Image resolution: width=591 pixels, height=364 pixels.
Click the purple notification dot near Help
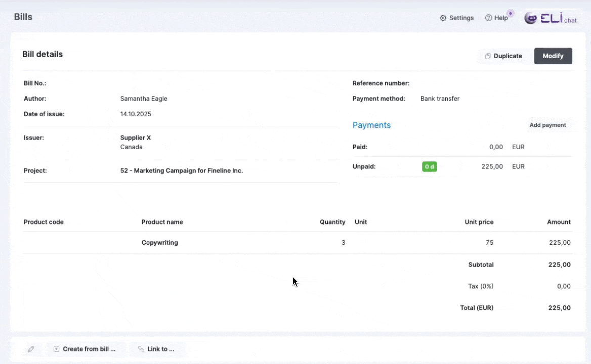tap(511, 13)
